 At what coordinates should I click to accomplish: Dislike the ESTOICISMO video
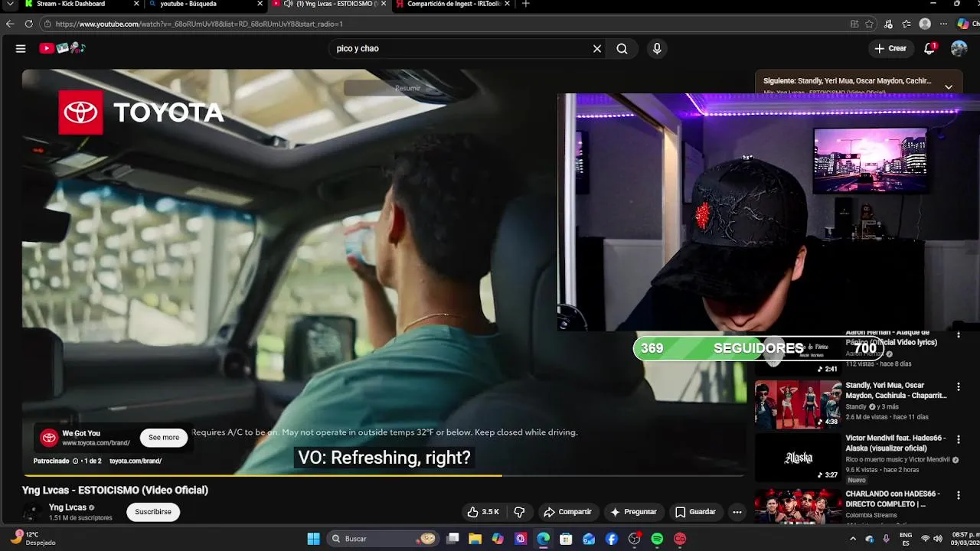pyautogui.click(x=519, y=512)
